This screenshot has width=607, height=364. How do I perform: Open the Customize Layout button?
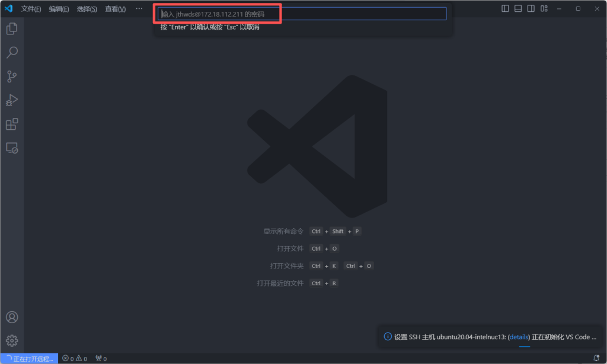[x=544, y=9]
